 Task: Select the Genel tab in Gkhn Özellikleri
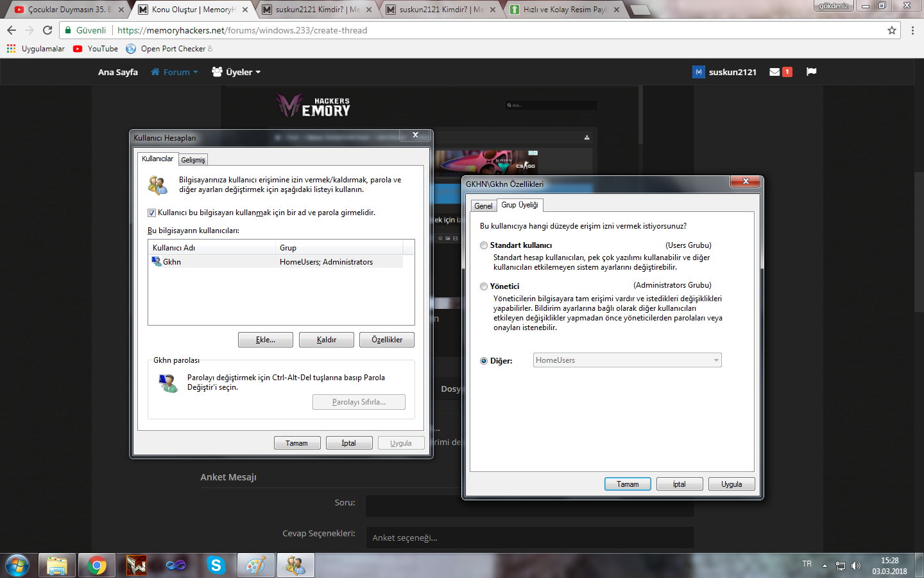pyautogui.click(x=484, y=206)
